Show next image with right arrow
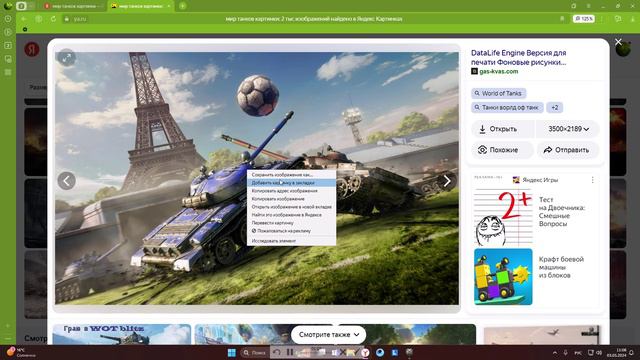This screenshot has height=360, width=640. (447, 180)
